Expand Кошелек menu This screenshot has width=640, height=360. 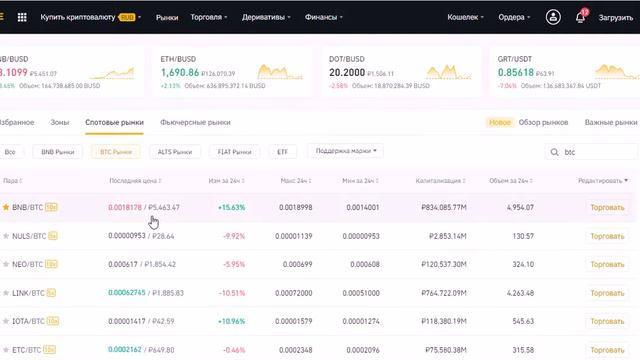(465, 17)
